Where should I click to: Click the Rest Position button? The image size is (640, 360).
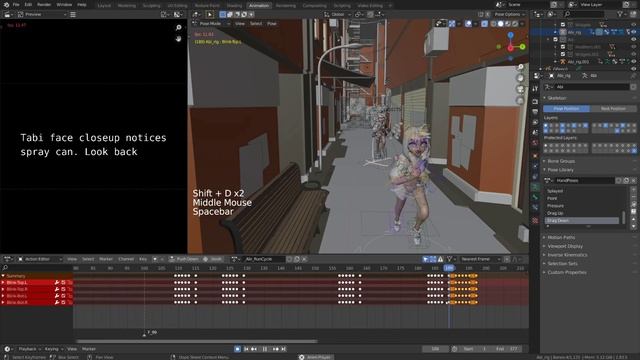tap(613, 109)
